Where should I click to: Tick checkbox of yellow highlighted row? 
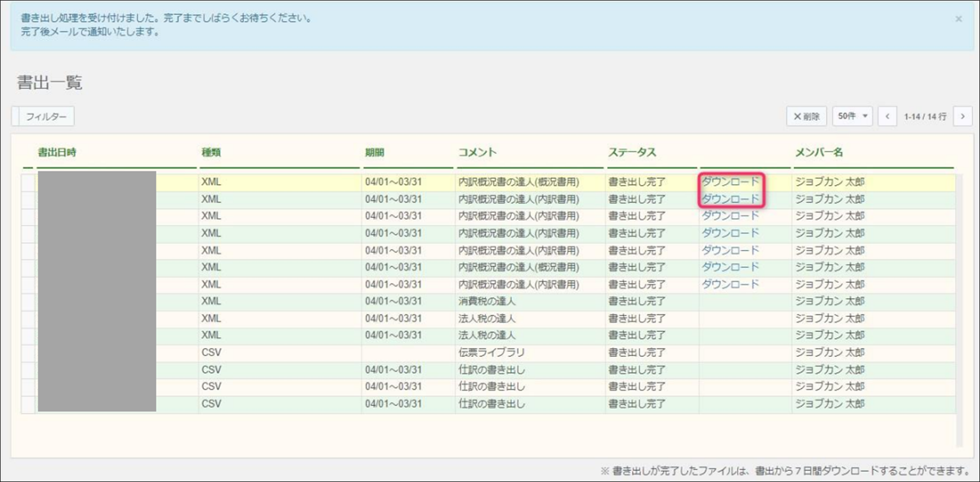(28, 182)
